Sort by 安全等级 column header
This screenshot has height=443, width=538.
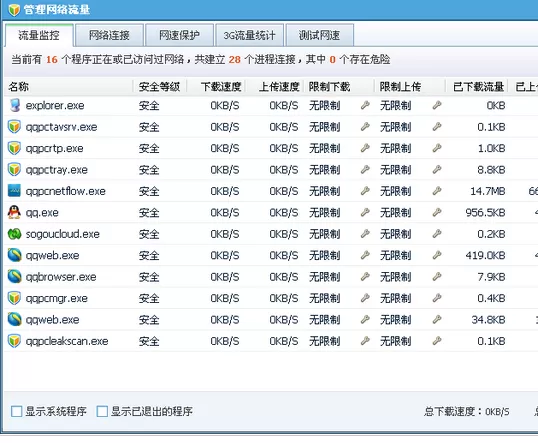[160, 86]
